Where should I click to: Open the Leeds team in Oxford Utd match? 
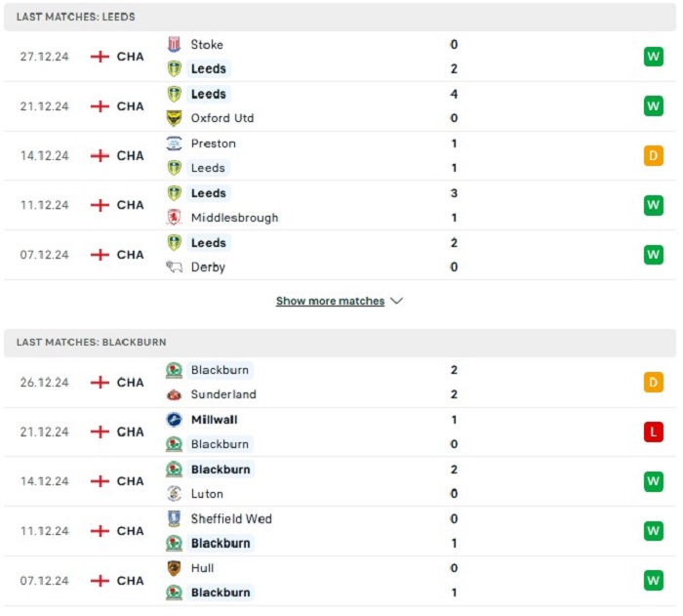click(209, 94)
